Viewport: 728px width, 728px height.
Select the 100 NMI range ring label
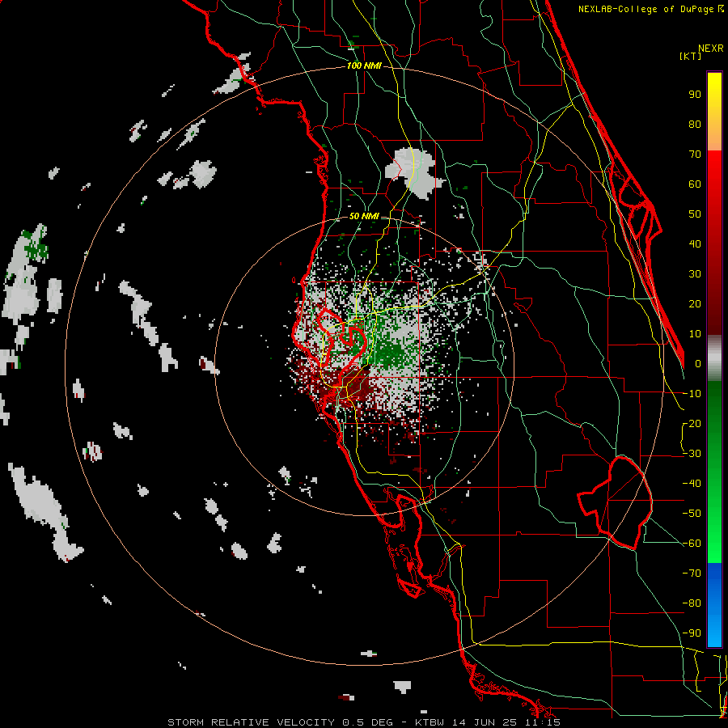coord(364,66)
